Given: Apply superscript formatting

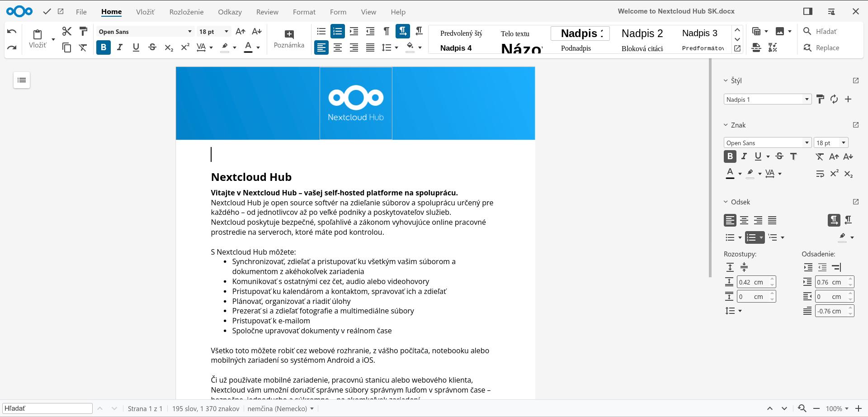Looking at the screenshot, I should (185, 47).
